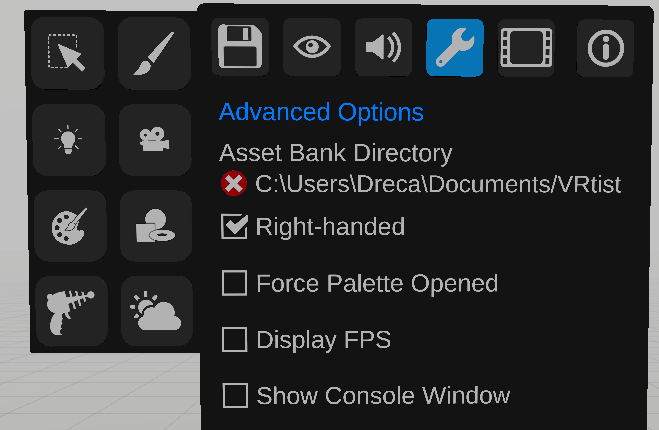Select the selection arrow tool
Screen dimensions: 659x430
tap(67, 53)
